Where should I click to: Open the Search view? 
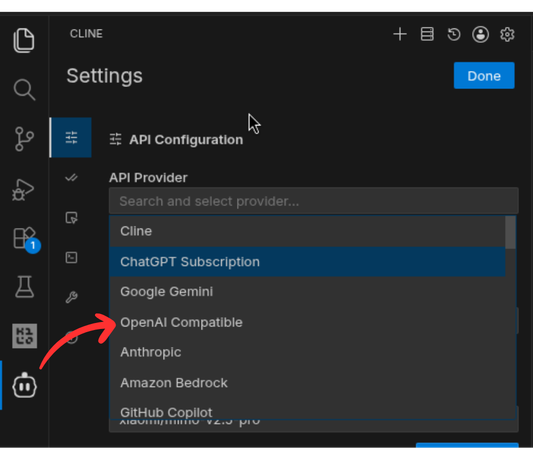[x=24, y=89]
